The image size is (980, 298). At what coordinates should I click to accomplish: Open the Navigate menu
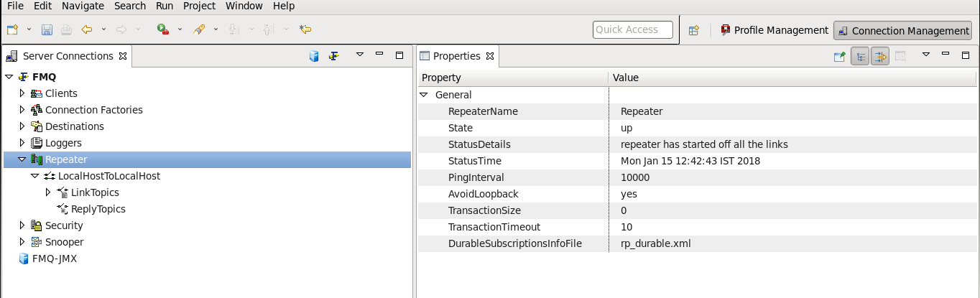[x=83, y=6]
